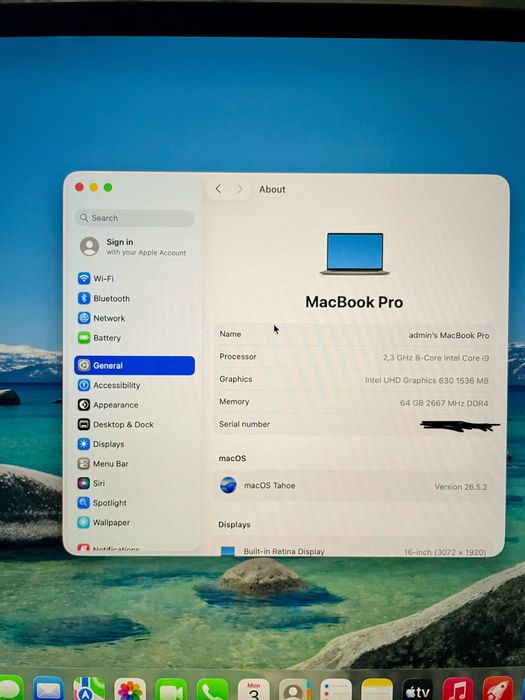Viewport: 525px width, 700px height.
Task: Go back using the left chevron
Action: (218, 189)
